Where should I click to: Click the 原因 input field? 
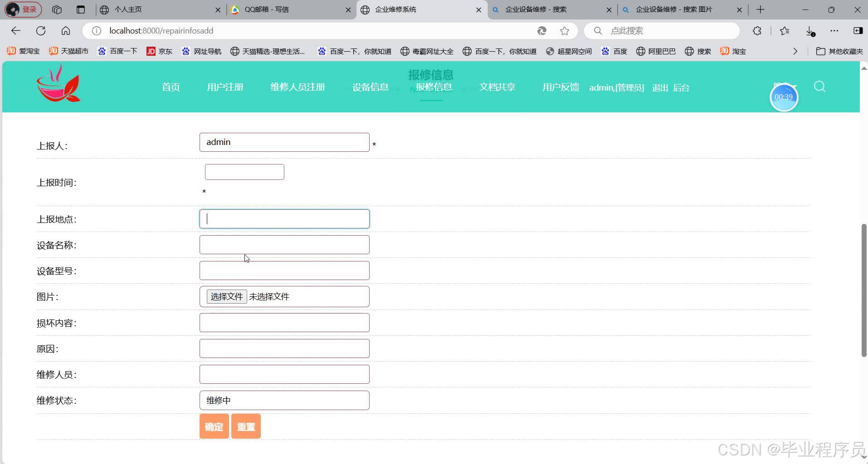(x=284, y=348)
